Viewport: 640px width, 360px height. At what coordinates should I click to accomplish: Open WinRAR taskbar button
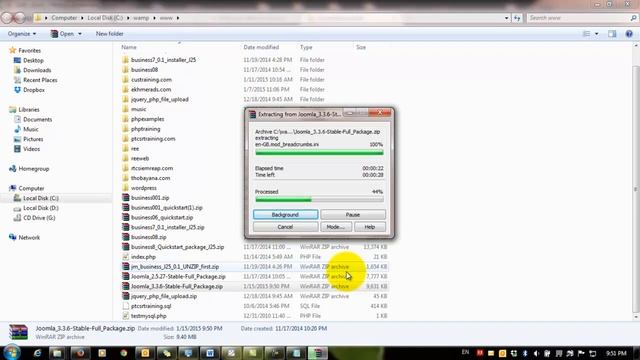318,353
